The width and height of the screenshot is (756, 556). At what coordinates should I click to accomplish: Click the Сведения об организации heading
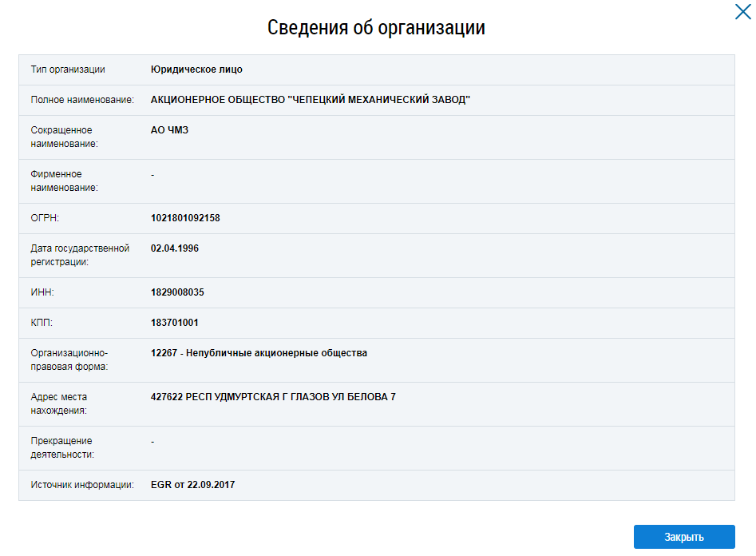pyautogui.click(x=376, y=28)
